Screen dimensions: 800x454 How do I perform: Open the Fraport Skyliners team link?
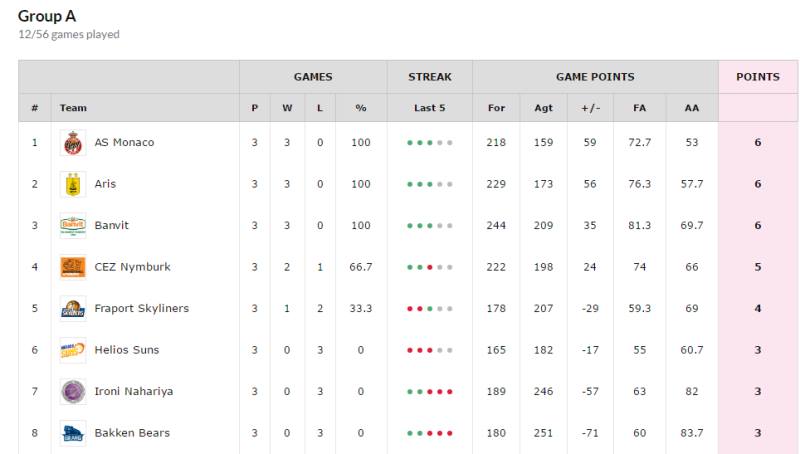141,308
